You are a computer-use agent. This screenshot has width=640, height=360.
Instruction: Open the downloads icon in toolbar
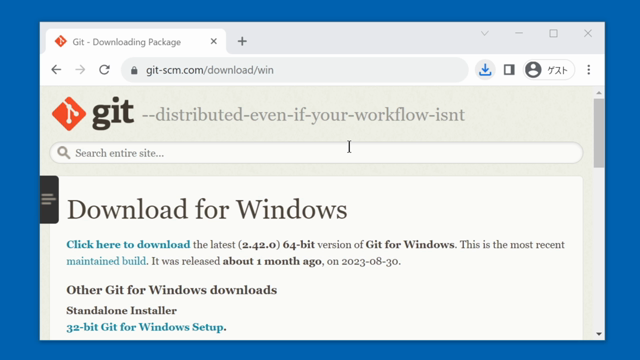(485, 70)
